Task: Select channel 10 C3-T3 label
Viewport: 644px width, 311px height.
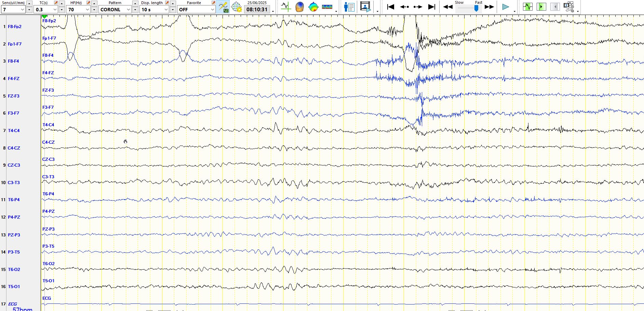Action: click(x=14, y=182)
